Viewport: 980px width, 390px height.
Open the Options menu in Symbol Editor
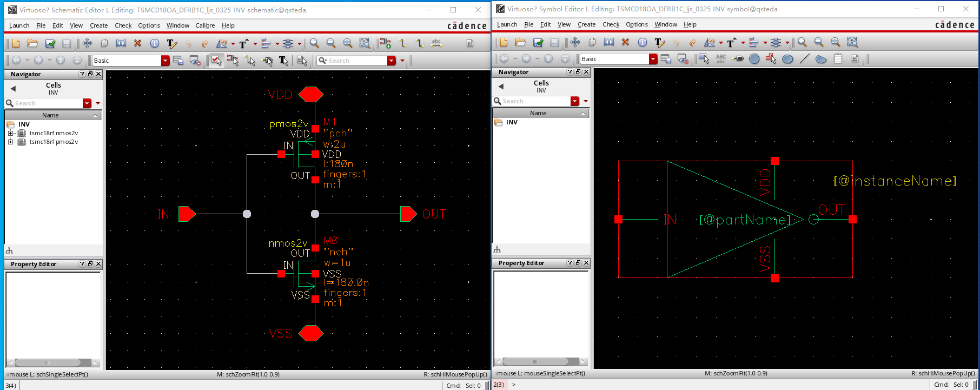[637, 24]
